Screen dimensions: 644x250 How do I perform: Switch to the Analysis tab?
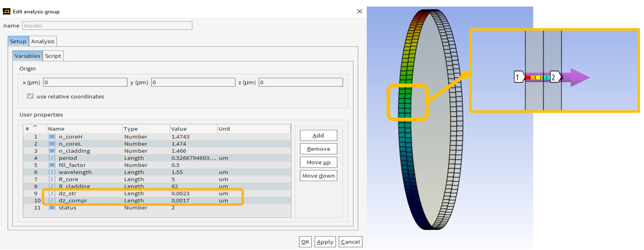point(43,41)
